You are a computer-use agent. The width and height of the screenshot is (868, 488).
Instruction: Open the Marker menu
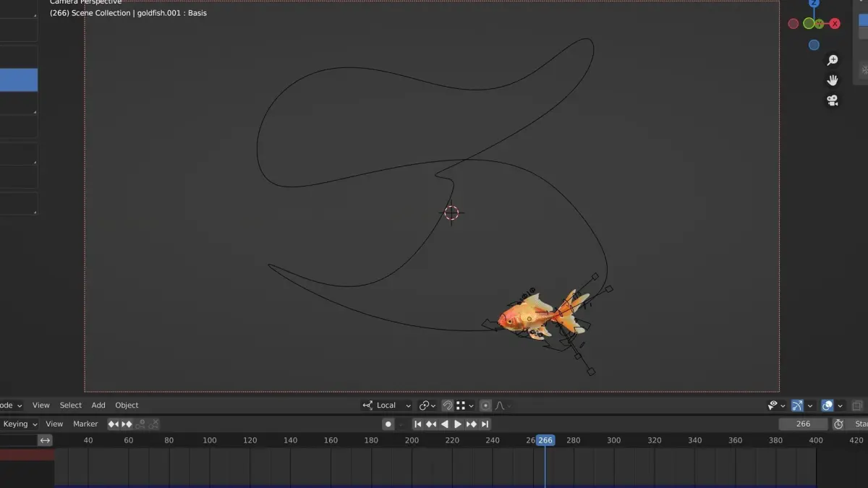pyautogui.click(x=85, y=424)
